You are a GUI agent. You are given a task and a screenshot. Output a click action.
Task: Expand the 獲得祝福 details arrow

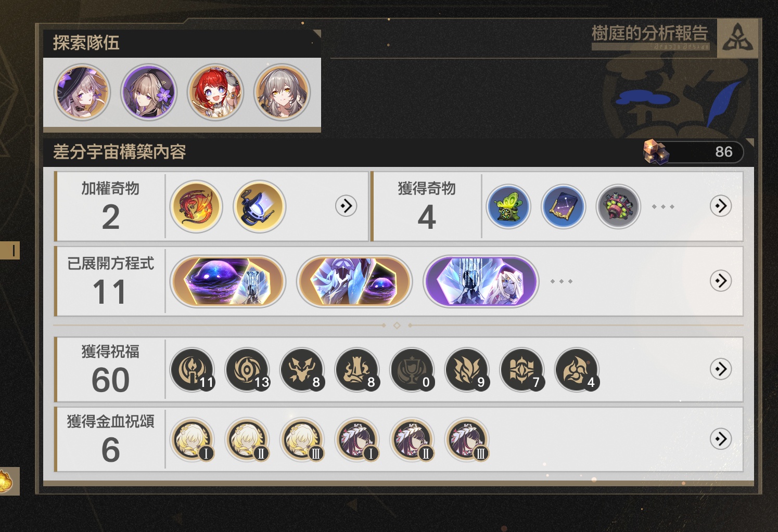point(721,369)
